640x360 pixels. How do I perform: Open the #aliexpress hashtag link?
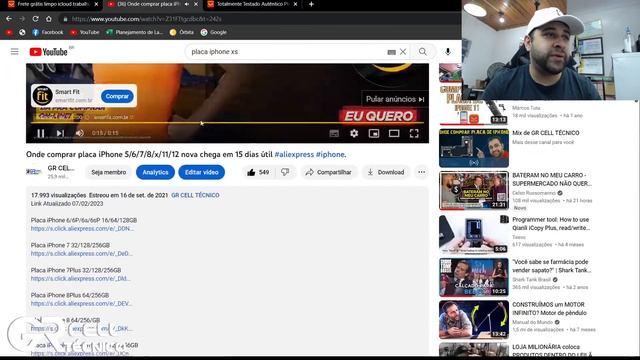pyautogui.click(x=294, y=154)
